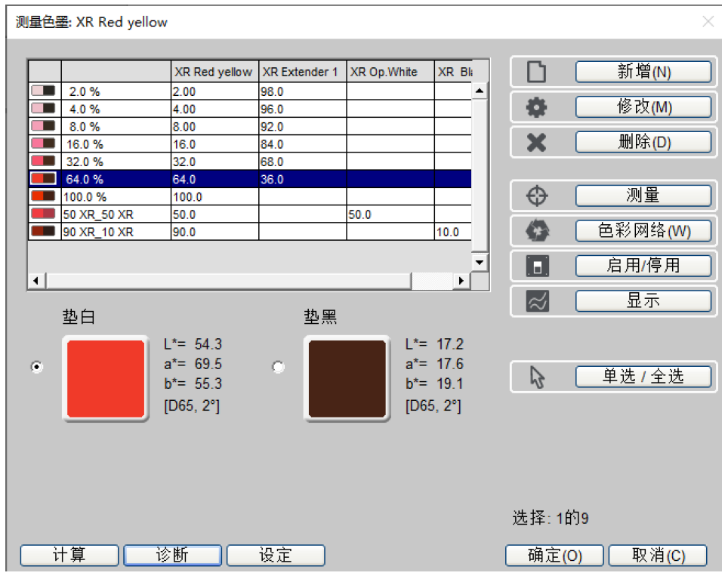The width and height of the screenshot is (728, 582).
Task: Click the color swatch in the 90 XR_10 XR row
Action: coord(43,231)
